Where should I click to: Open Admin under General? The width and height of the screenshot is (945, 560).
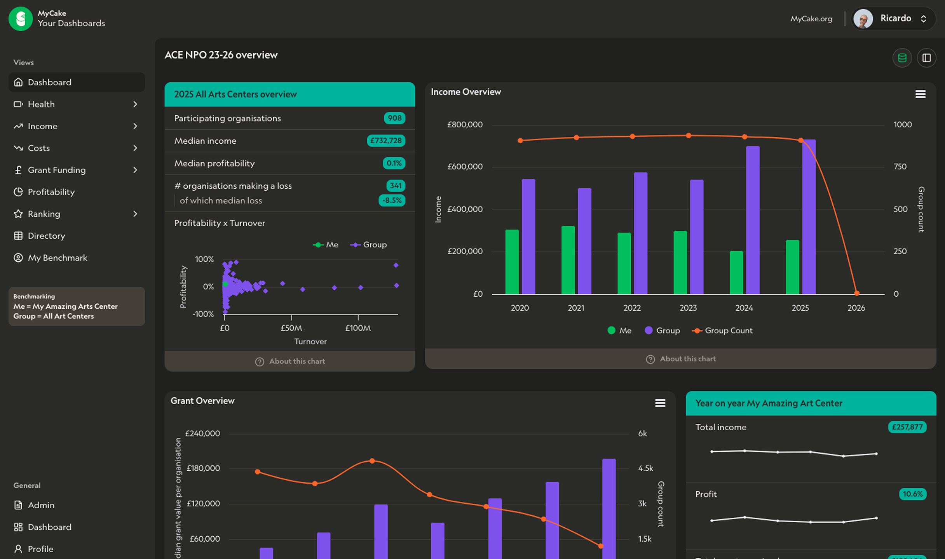(77, 505)
